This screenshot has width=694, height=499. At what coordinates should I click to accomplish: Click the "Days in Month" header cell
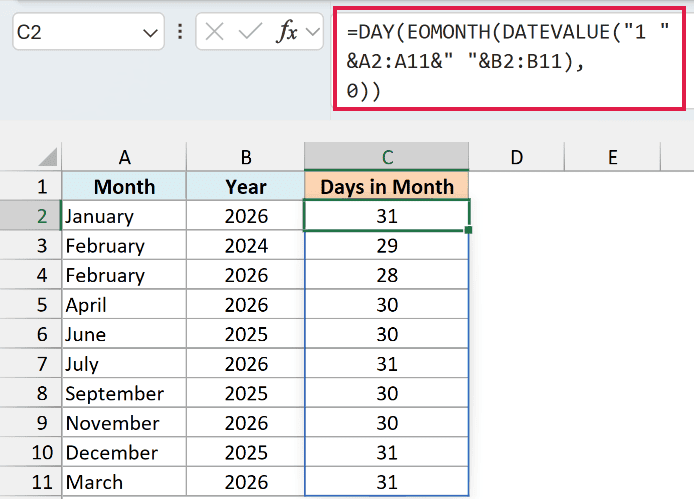coord(386,186)
